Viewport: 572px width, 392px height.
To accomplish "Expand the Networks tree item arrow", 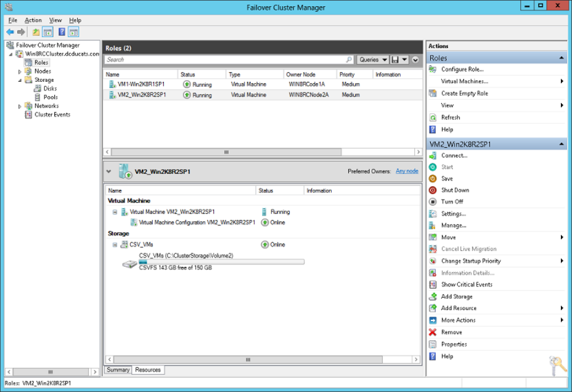I will 20,106.
